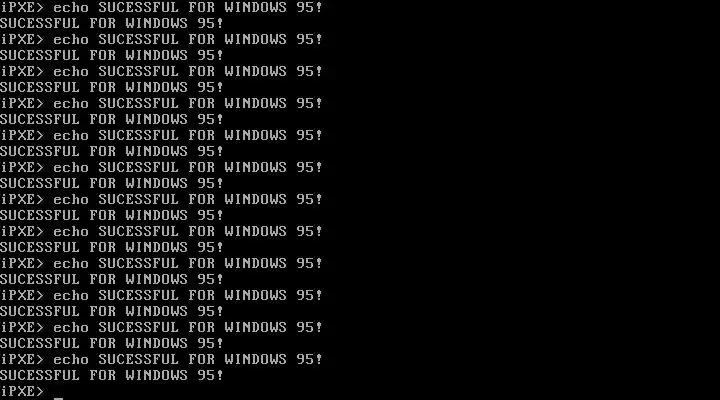Click the first echo command line at the top

pyautogui.click(x=162, y=8)
